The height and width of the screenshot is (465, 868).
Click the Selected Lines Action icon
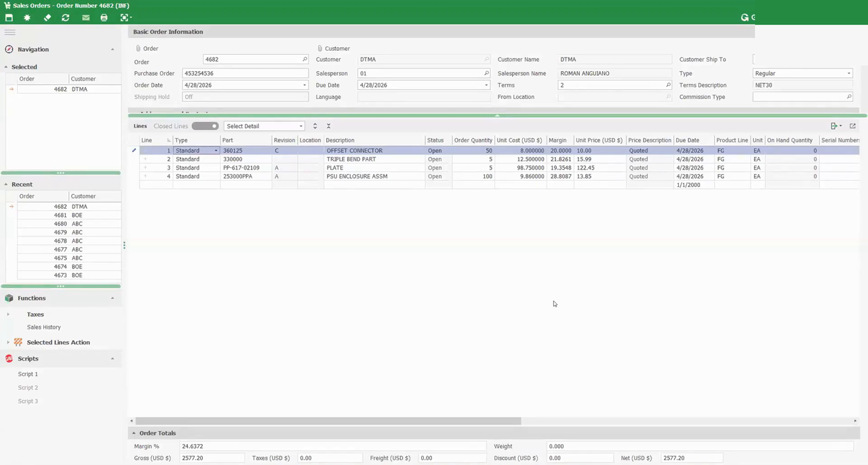(18, 342)
